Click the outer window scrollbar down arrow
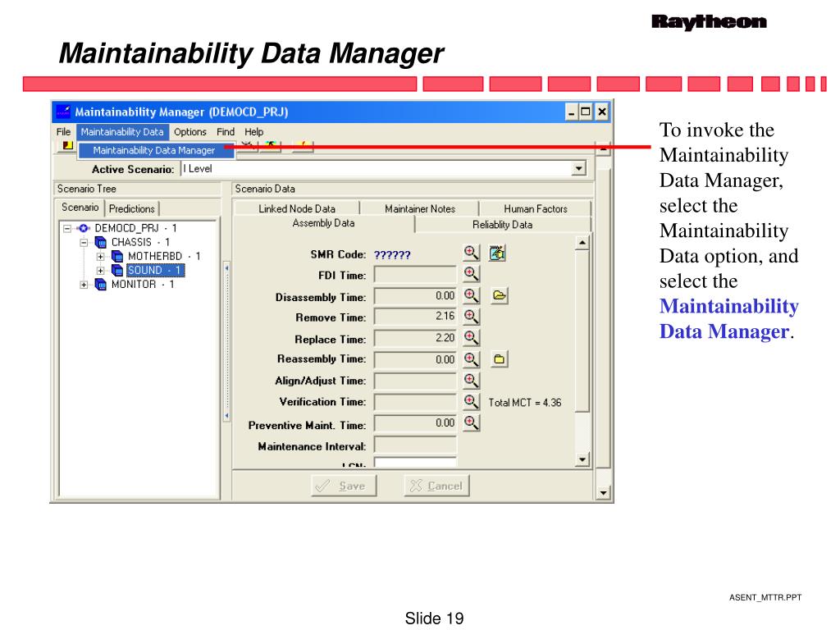840x630 pixels. [603, 492]
